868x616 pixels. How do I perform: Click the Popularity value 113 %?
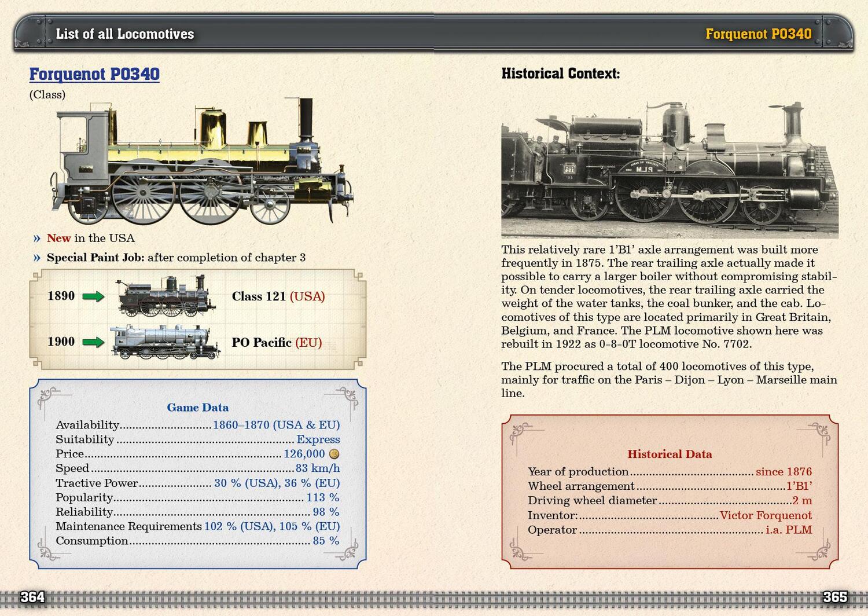[x=323, y=497]
